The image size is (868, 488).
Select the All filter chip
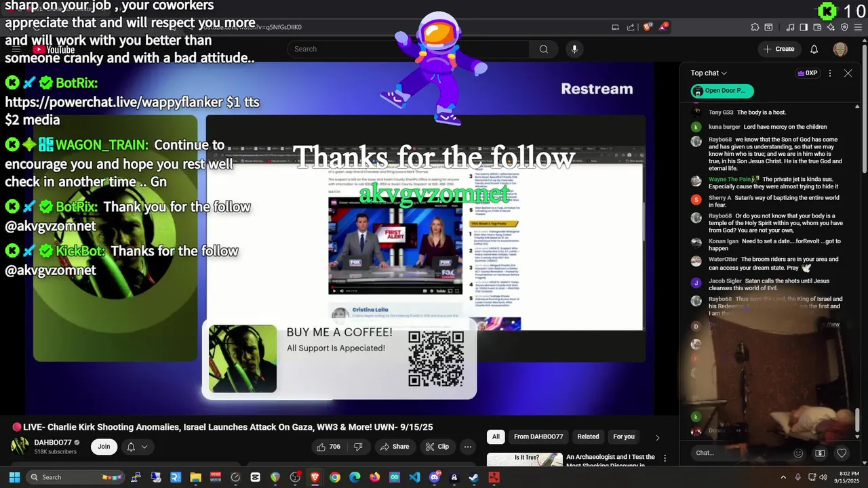tap(496, 436)
